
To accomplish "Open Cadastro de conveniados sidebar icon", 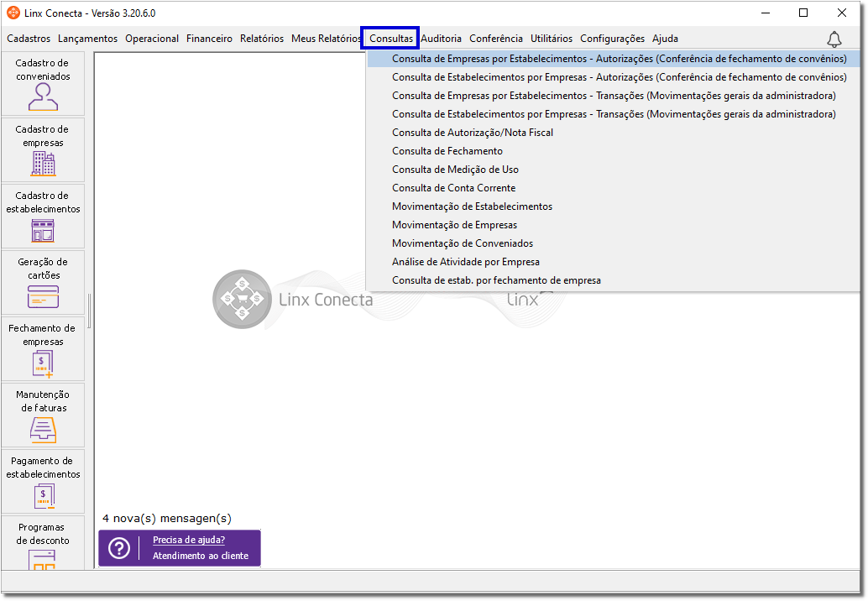I will (43, 97).
